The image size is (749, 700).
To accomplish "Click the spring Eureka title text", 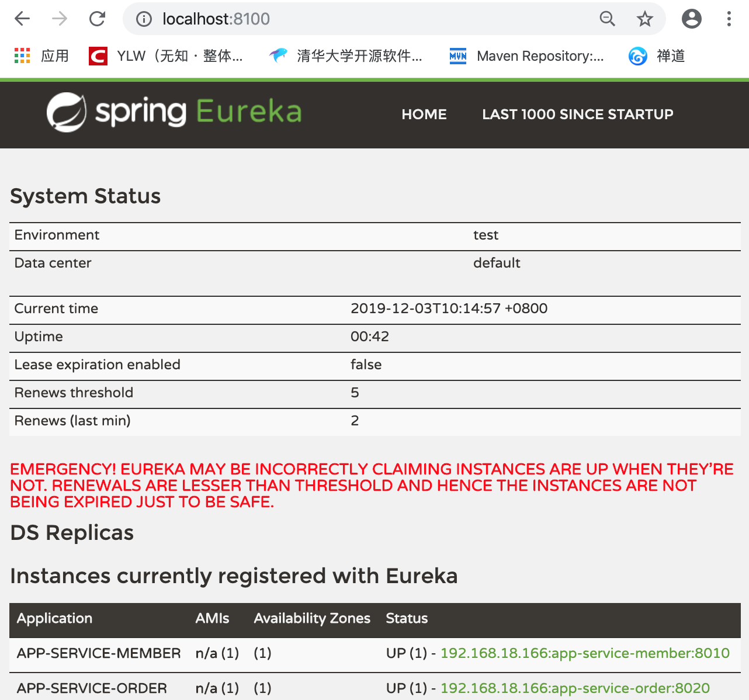I will [x=199, y=112].
